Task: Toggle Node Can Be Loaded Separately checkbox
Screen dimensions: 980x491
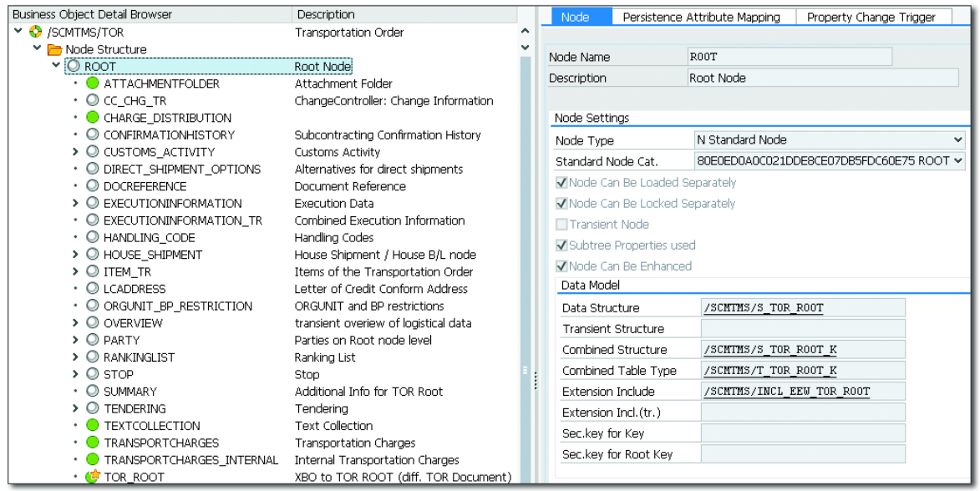Action: click(x=562, y=183)
